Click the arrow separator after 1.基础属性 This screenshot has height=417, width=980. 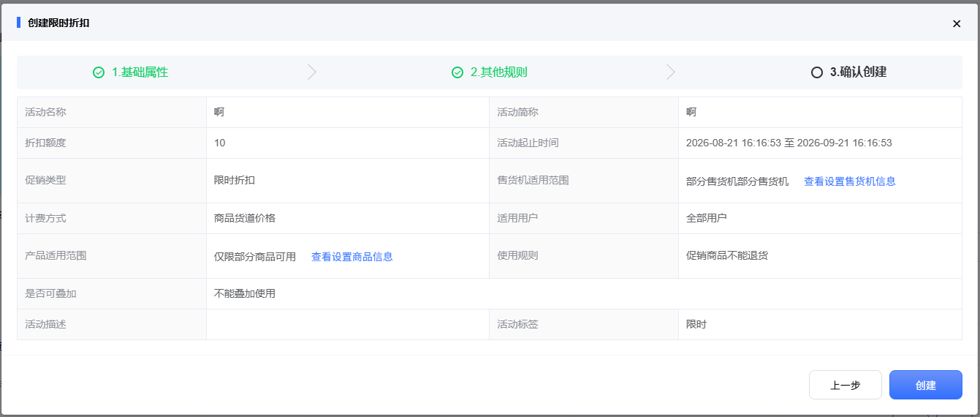coord(312,72)
